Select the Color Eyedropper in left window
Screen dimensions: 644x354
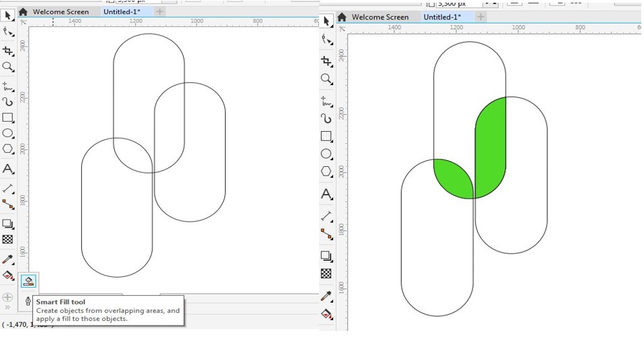click(x=8, y=259)
